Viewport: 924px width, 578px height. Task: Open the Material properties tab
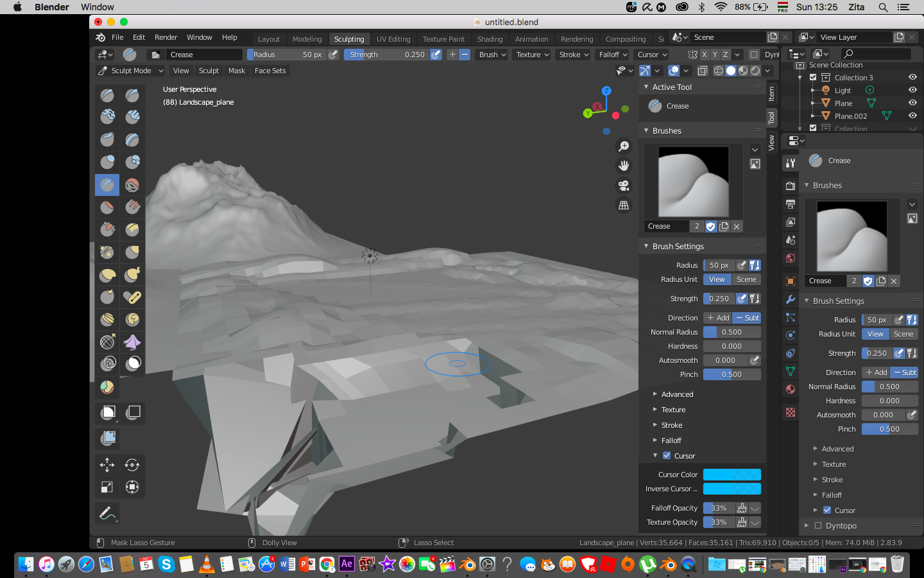pos(791,389)
